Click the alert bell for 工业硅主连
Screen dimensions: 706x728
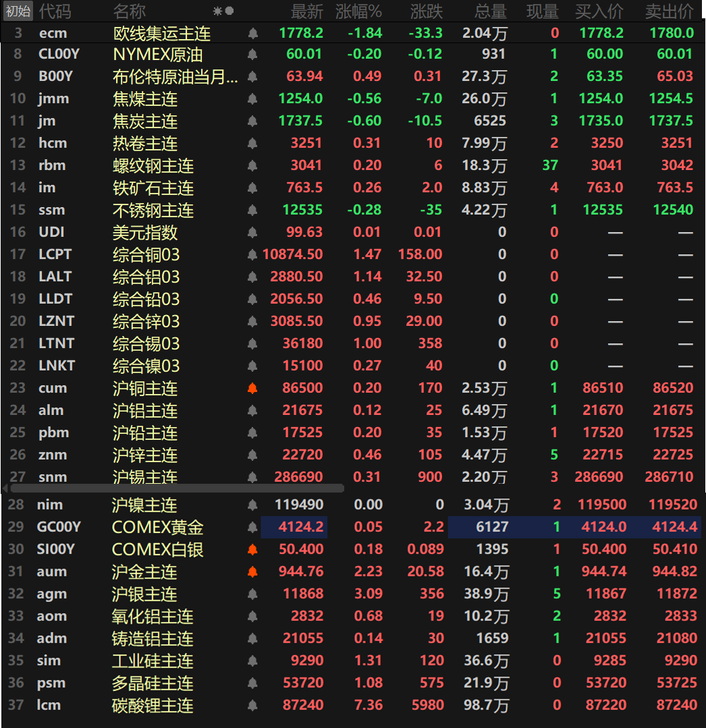coord(252,661)
